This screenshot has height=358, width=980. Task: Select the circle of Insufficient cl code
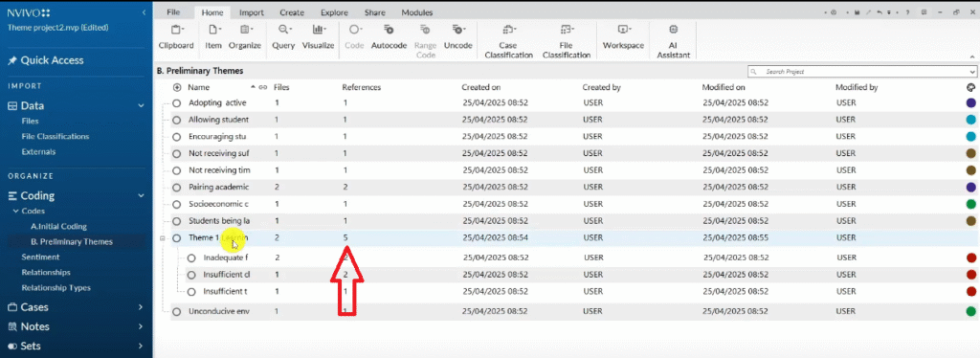pyautogui.click(x=191, y=275)
